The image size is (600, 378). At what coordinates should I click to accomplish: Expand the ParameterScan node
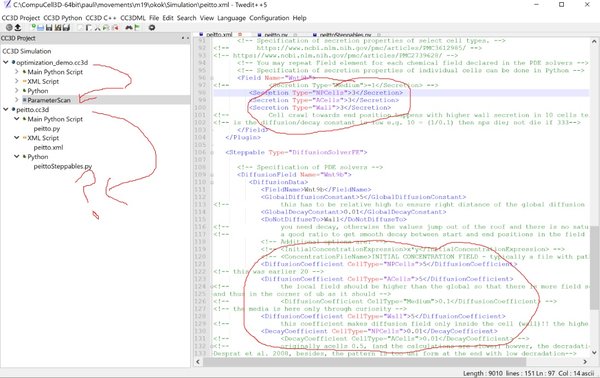pyautogui.click(x=17, y=100)
